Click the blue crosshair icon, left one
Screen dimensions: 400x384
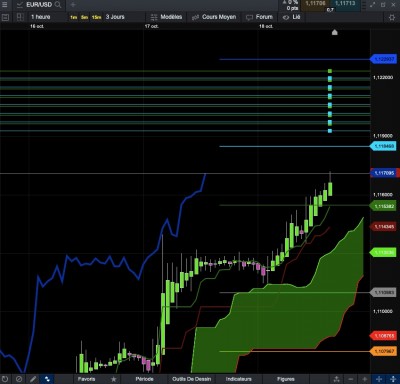point(379,379)
